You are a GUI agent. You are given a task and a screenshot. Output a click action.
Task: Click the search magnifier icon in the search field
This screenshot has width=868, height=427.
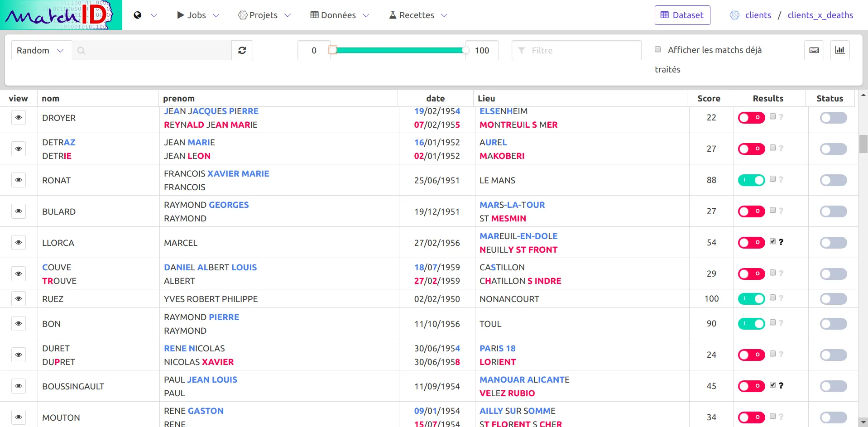82,51
